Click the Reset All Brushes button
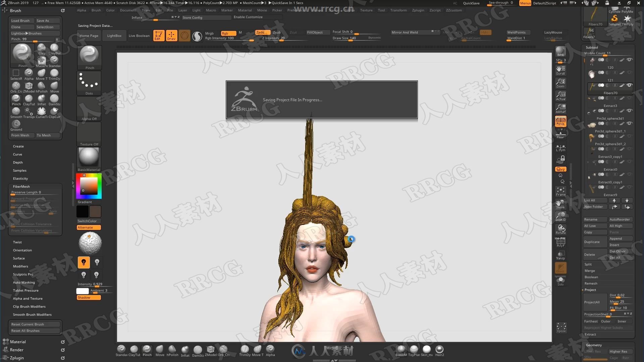 pos(35,330)
